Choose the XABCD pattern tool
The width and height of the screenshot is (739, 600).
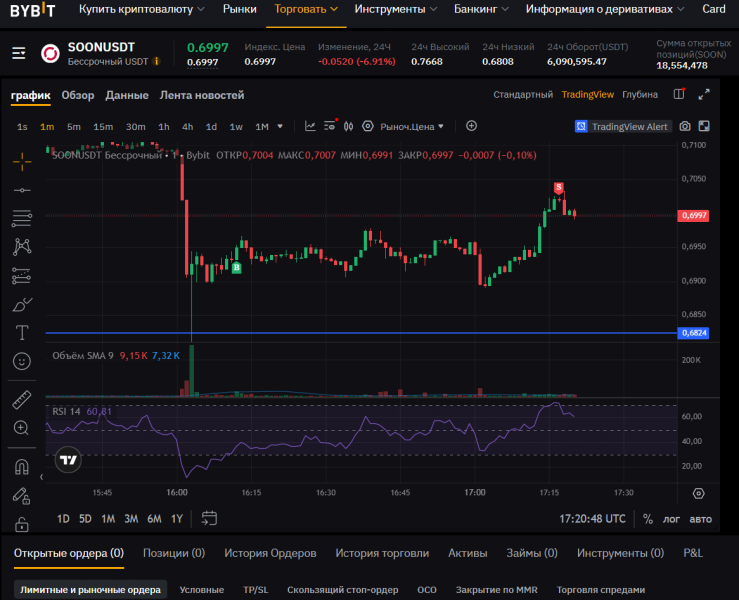[x=22, y=247]
